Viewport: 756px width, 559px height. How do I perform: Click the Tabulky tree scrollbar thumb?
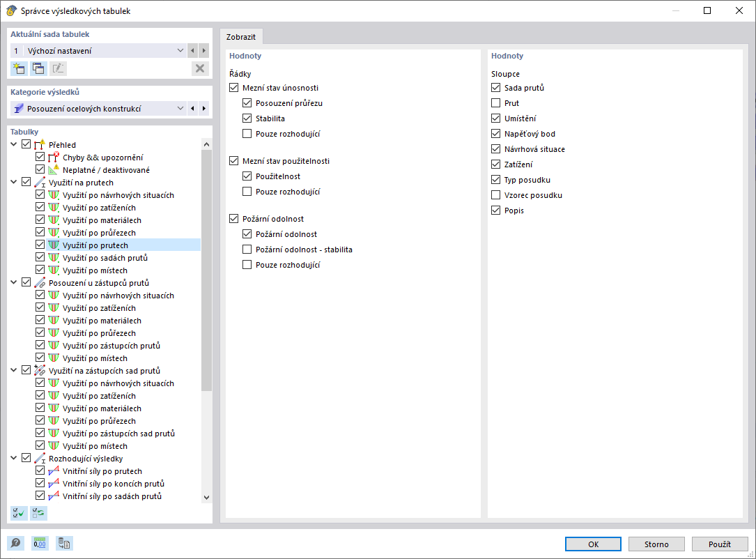(x=206, y=270)
